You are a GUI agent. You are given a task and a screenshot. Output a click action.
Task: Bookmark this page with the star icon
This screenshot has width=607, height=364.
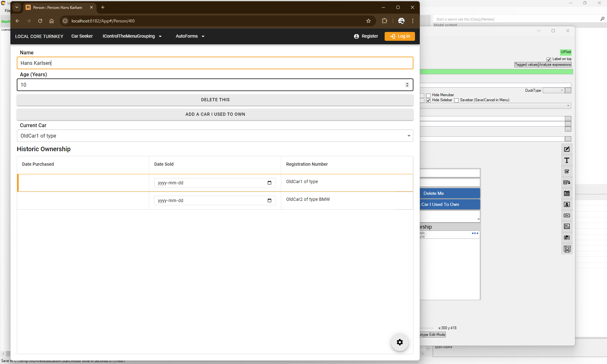(x=368, y=21)
